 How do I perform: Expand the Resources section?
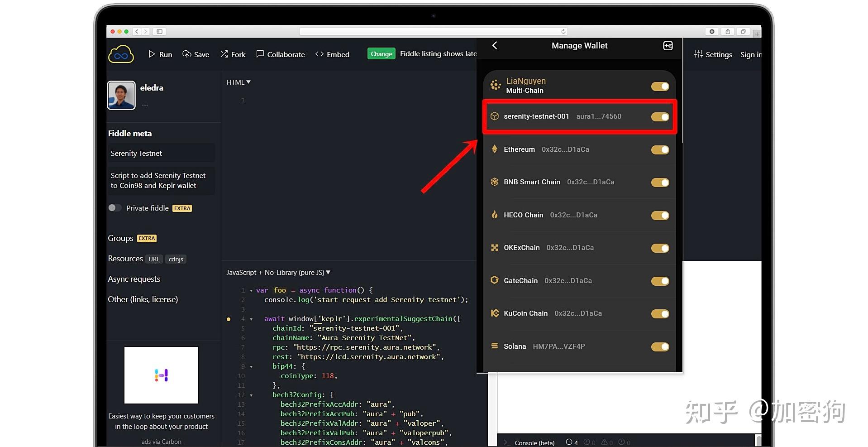tap(125, 259)
